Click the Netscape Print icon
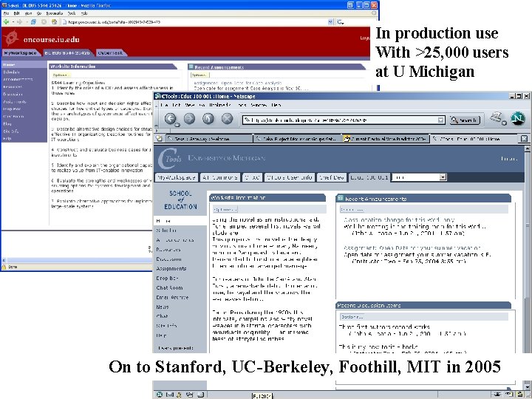The width and height of the screenshot is (532, 399). coord(497,118)
